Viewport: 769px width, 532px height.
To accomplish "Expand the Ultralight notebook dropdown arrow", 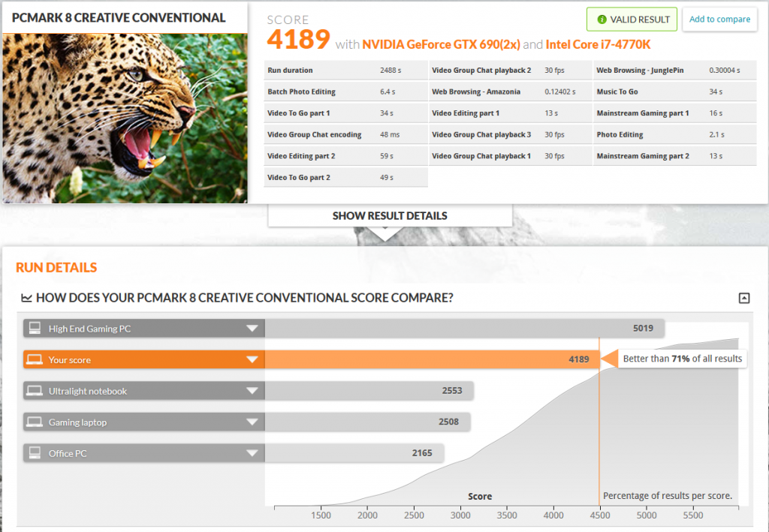I will coord(252,391).
